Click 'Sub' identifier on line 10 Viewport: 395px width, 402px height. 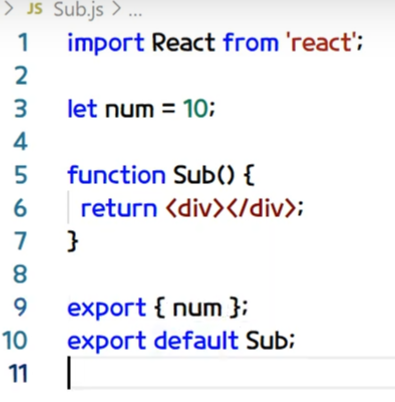(267, 340)
